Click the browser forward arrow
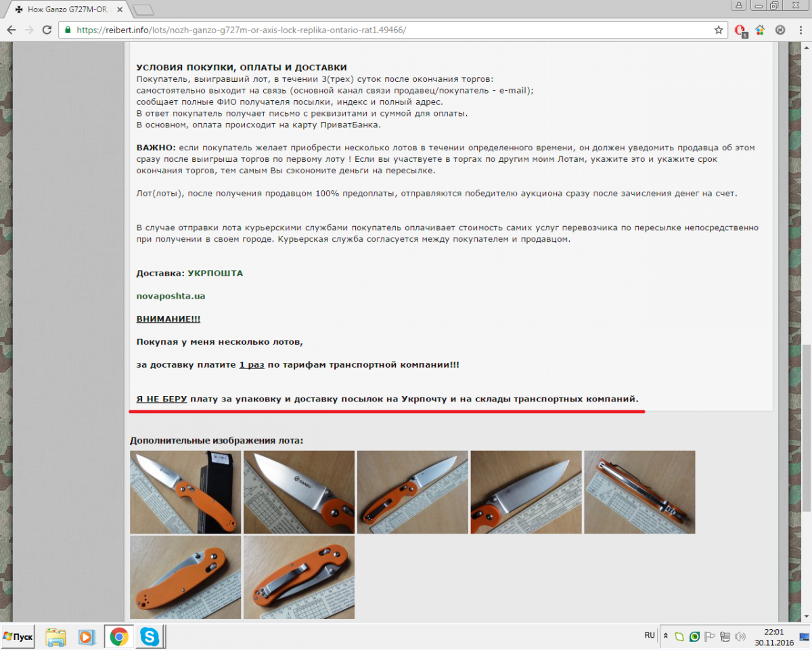Screen dimensions: 812x650 pyautogui.click(x=29, y=30)
